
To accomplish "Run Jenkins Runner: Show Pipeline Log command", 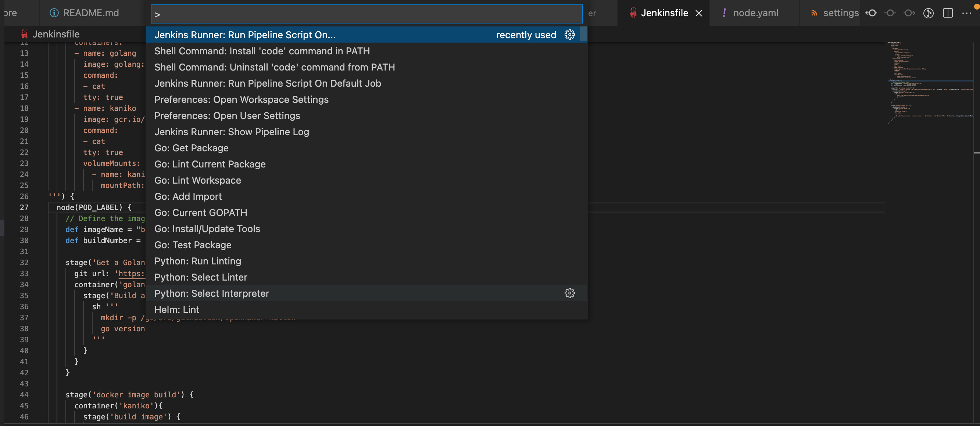I will pos(231,131).
